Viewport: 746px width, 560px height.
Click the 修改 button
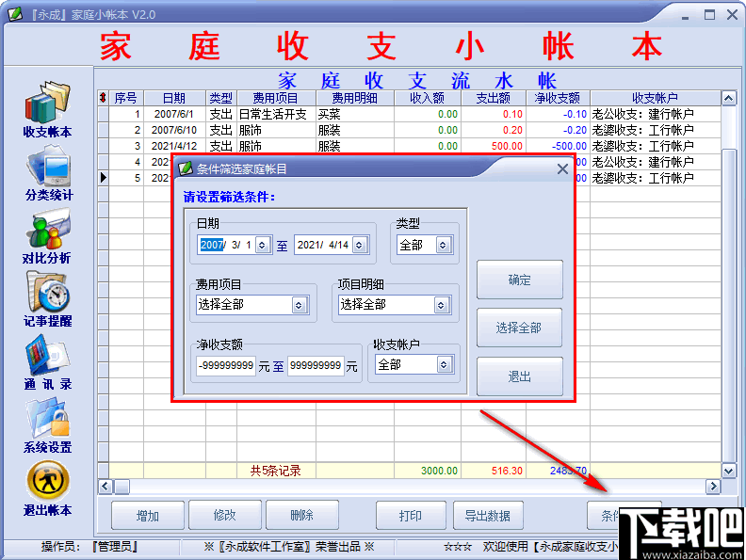(224, 515)
